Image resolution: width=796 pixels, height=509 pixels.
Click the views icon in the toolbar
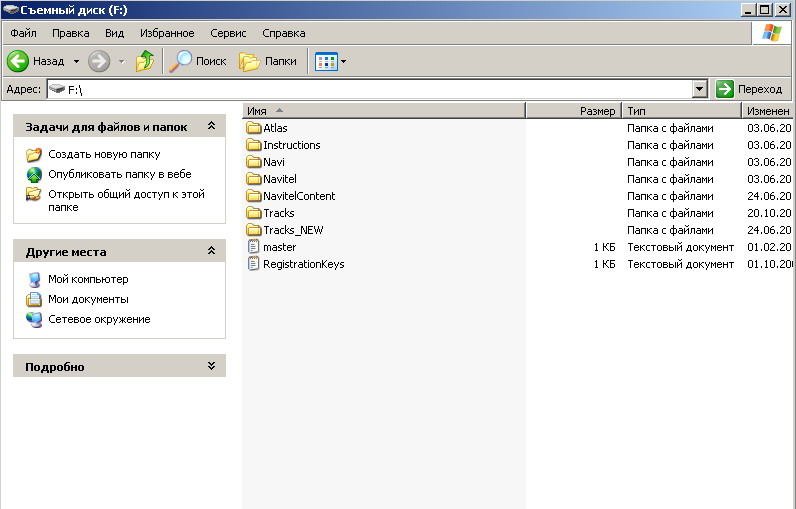[326, 62]
